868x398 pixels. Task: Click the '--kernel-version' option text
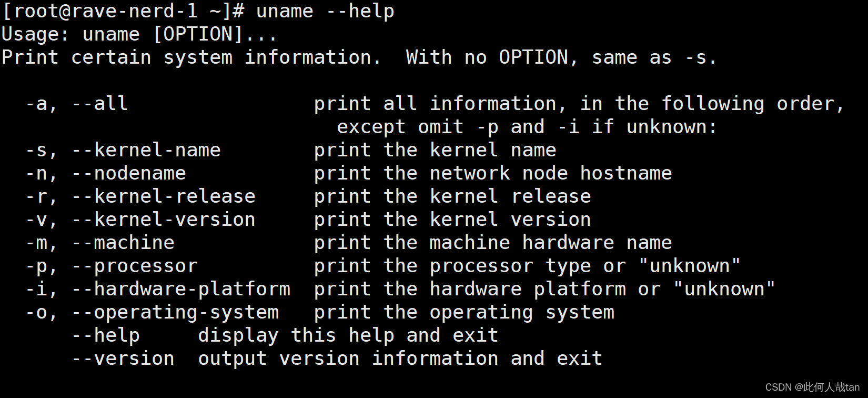(164, 220)
